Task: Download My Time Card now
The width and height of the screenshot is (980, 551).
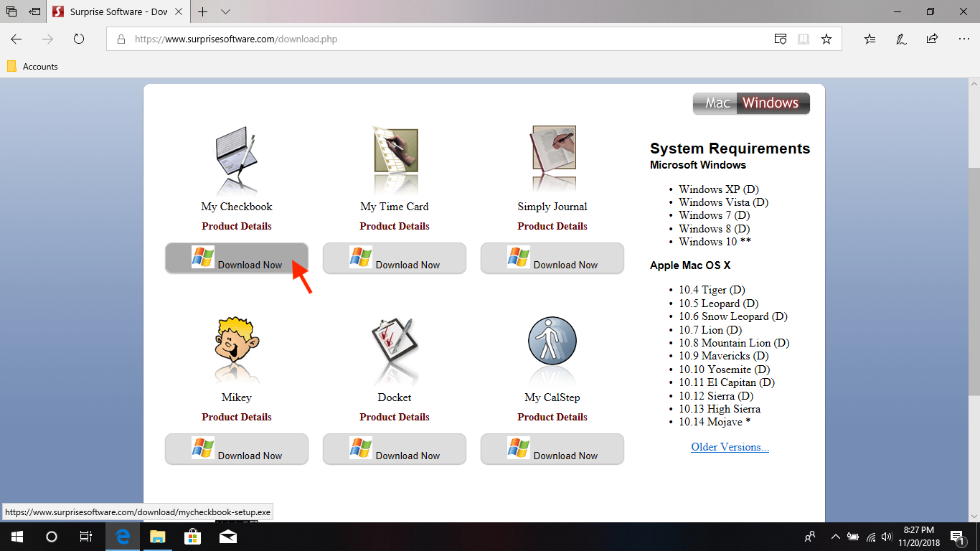Action: tap(395, 258)
